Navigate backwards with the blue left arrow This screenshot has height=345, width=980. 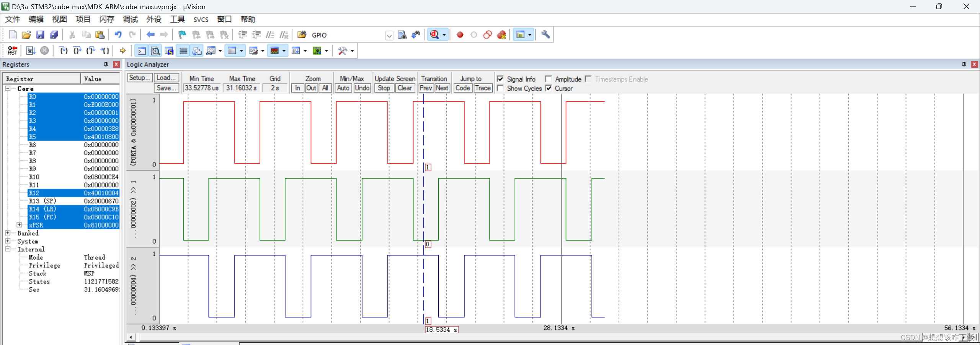[150, 35]
